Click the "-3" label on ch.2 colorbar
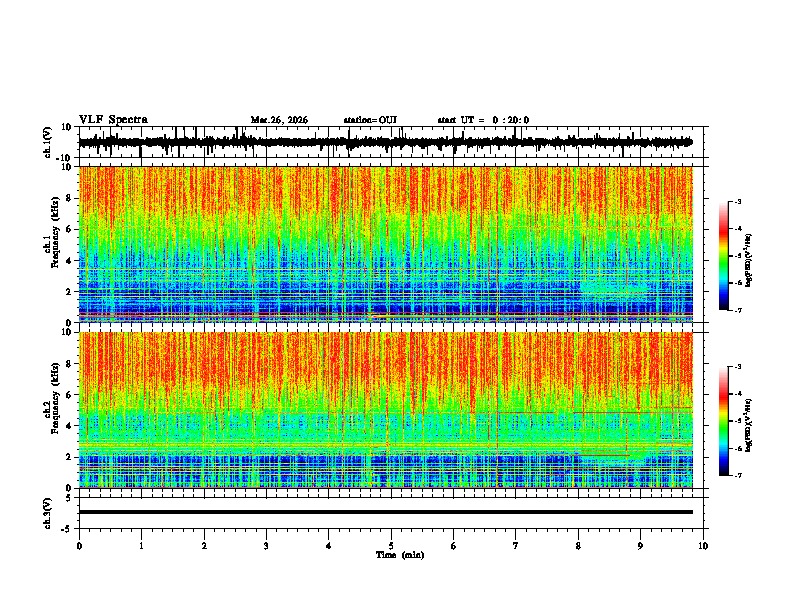The image size is (792, 612). click(x=738, y=367)
